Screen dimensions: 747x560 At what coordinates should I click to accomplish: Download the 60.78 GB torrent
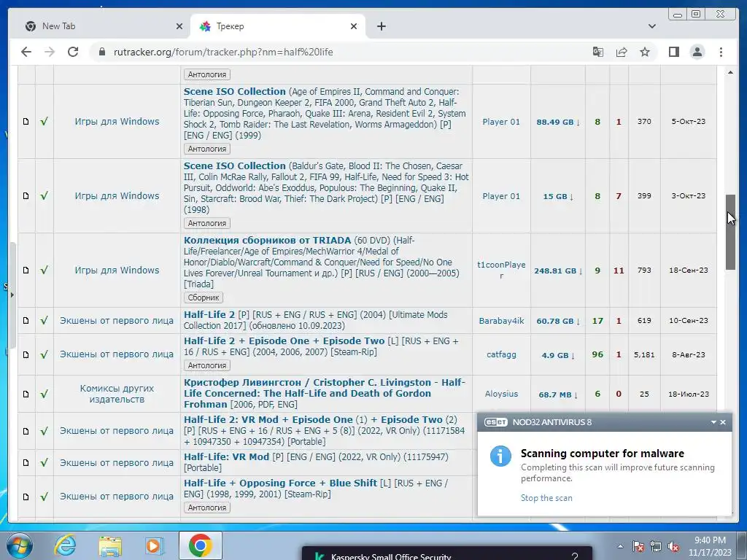tap(558, 321)
